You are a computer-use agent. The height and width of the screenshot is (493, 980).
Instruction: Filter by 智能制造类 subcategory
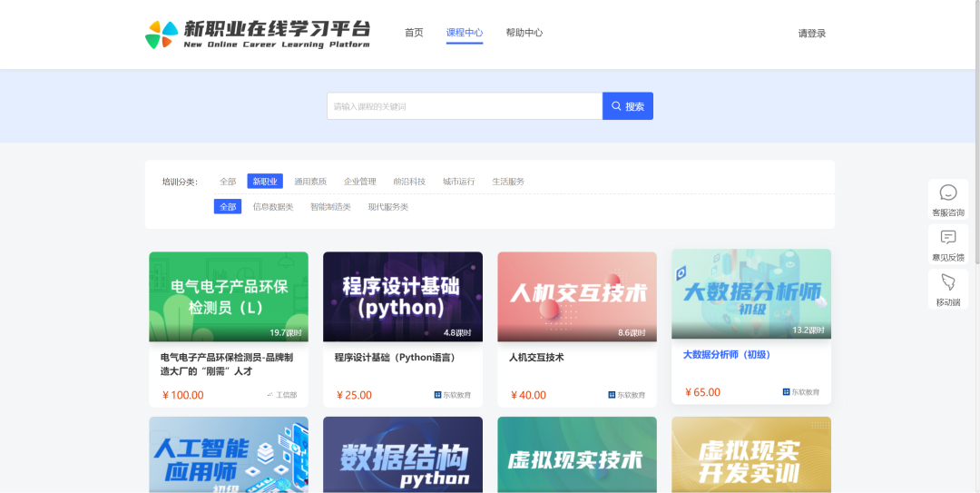pos(330,207)
